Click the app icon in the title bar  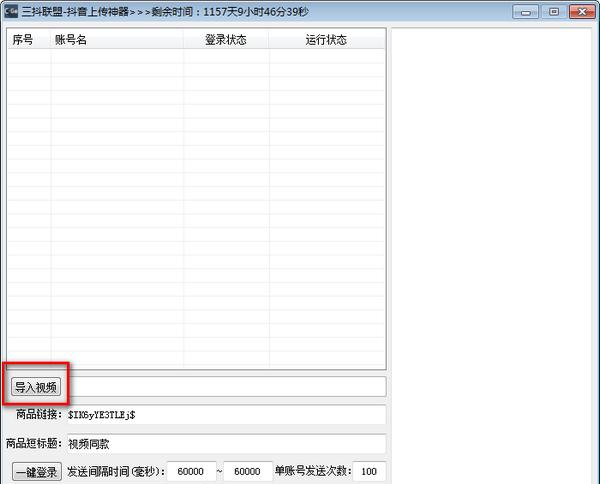[11, 12]
